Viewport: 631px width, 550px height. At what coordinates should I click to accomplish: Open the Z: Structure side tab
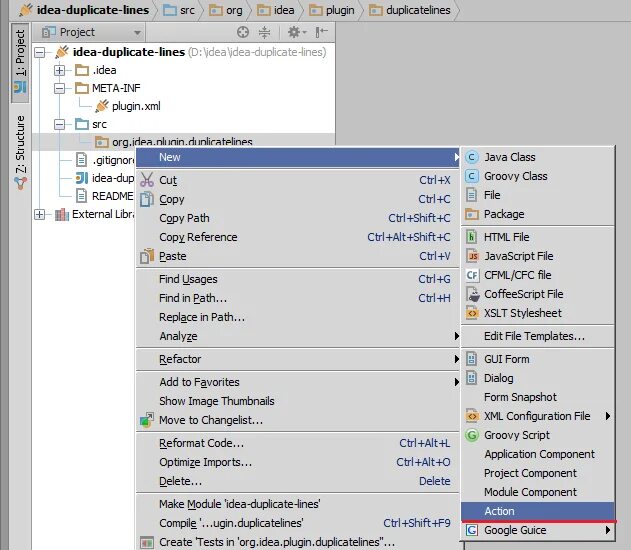pyautogui.click(x=20, y=152)
